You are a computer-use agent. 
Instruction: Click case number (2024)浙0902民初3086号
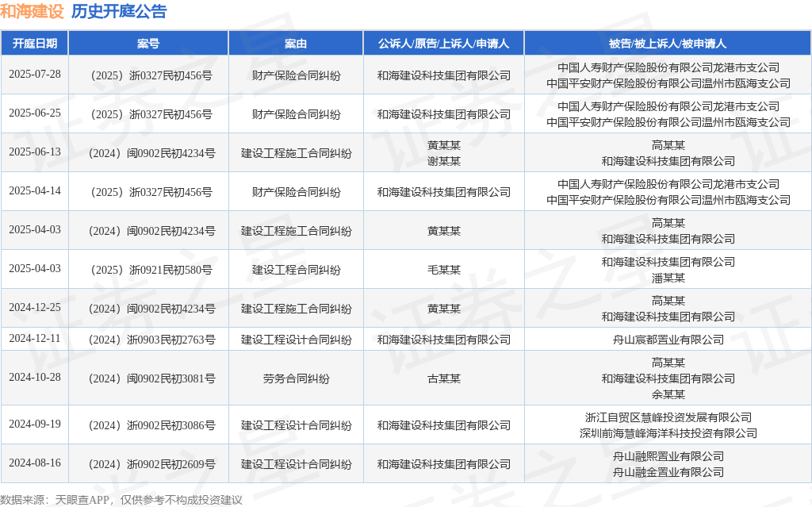pos(150,425)
